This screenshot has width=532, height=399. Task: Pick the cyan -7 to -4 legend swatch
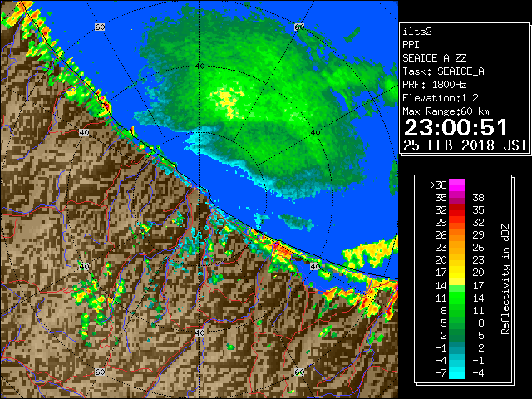click(x=457, y=372)
